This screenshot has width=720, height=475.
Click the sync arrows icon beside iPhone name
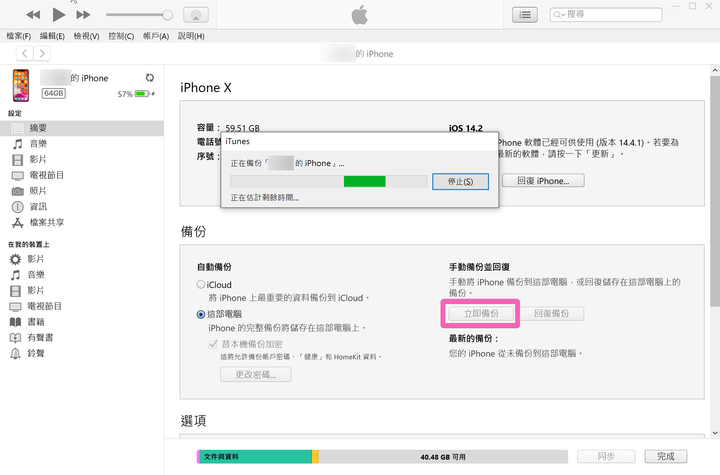pyautogui.click(x=150, y=78)
